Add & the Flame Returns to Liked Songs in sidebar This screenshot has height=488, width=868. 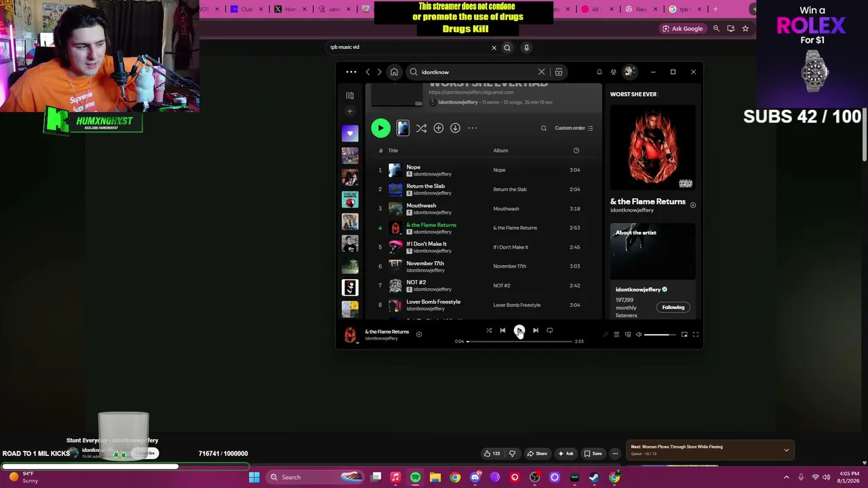tap(692, 205)
